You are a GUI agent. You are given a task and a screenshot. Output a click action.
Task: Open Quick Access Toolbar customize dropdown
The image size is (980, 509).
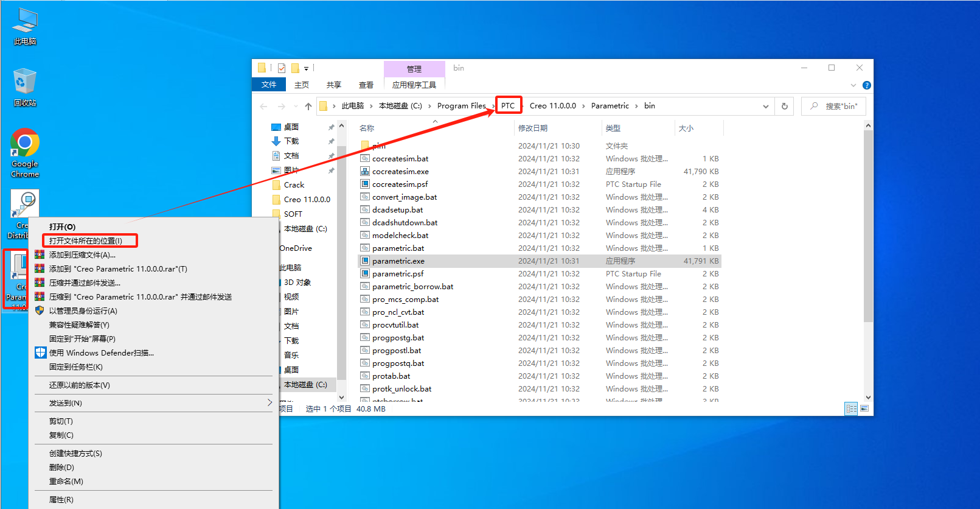(306, 68)
